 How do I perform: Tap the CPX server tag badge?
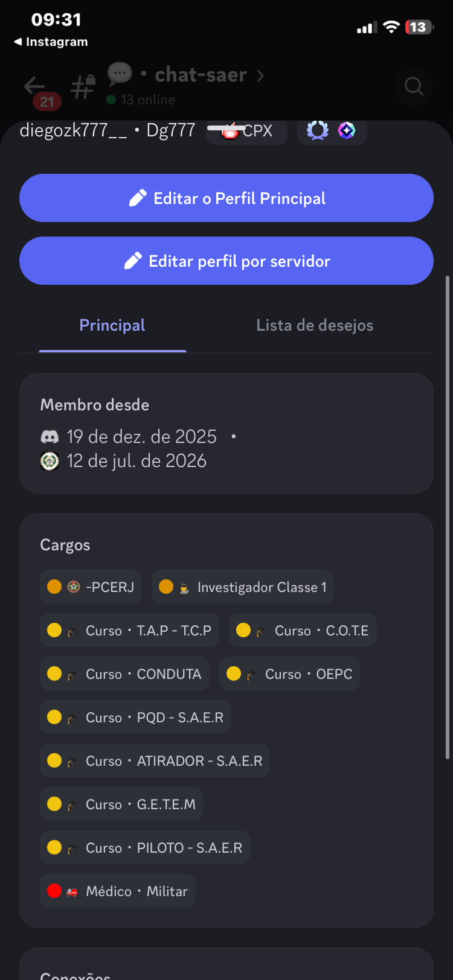(246, 131)
